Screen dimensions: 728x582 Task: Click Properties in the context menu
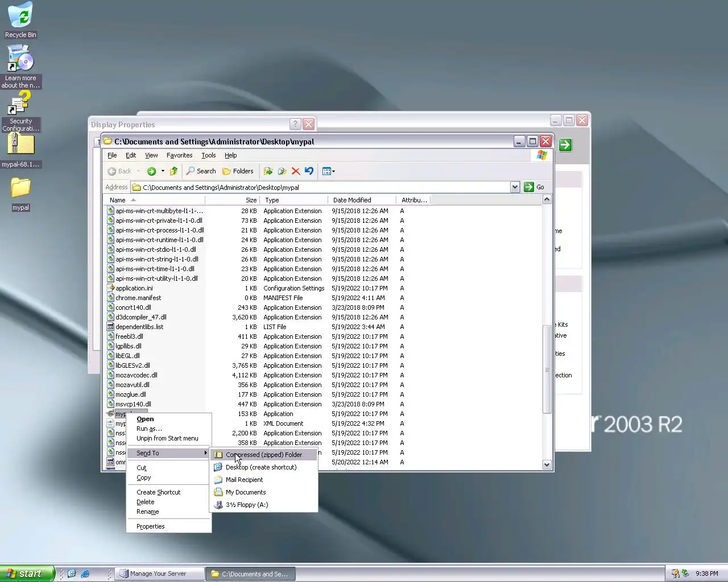(x=169, y=526)
